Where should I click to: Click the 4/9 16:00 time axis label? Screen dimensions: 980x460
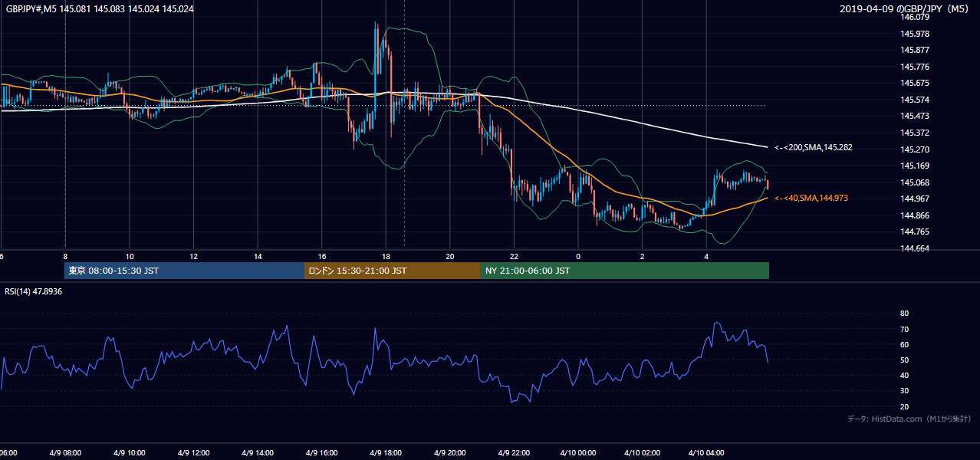tap(322, 452)
